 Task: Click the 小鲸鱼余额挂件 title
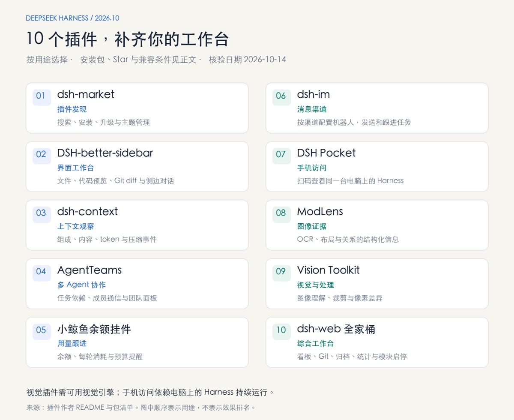[x=94, y=329]
